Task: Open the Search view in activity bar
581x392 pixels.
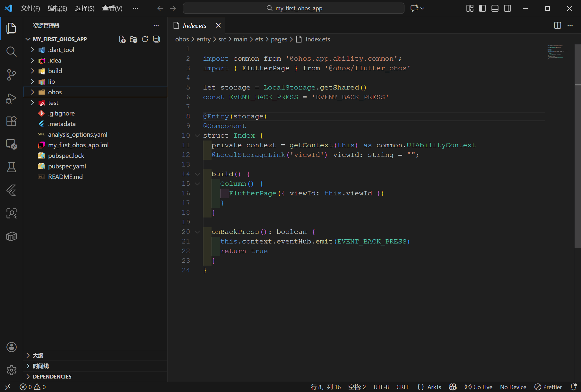Action: [12, 51]
